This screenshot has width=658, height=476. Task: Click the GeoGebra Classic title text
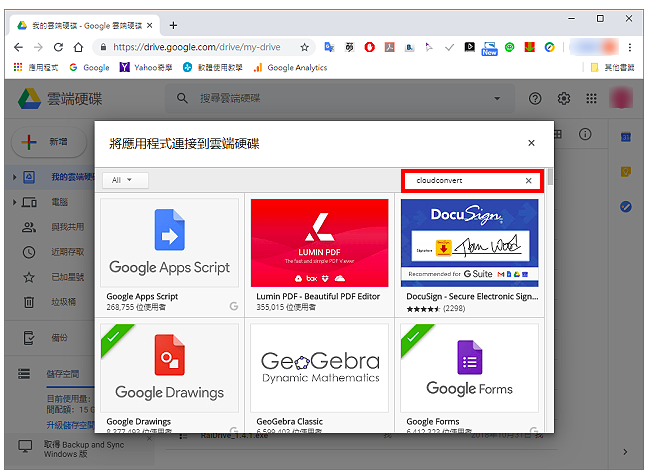tap(290, 421)
